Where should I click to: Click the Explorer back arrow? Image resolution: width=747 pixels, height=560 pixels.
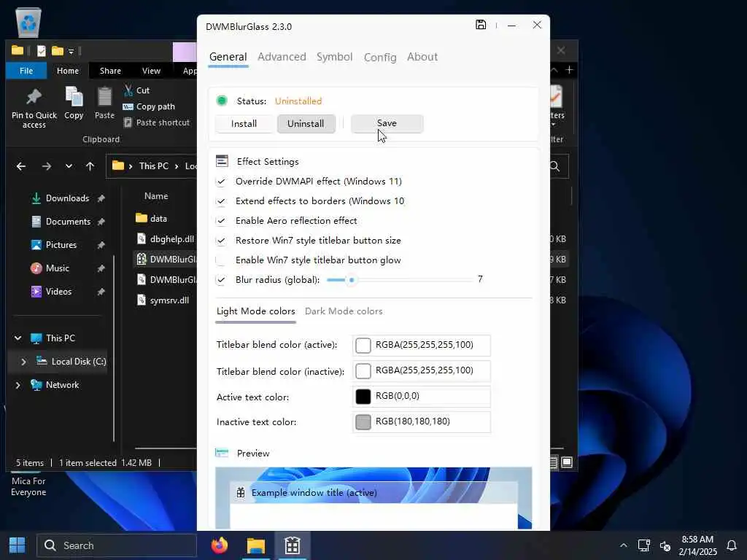point(21,166)
